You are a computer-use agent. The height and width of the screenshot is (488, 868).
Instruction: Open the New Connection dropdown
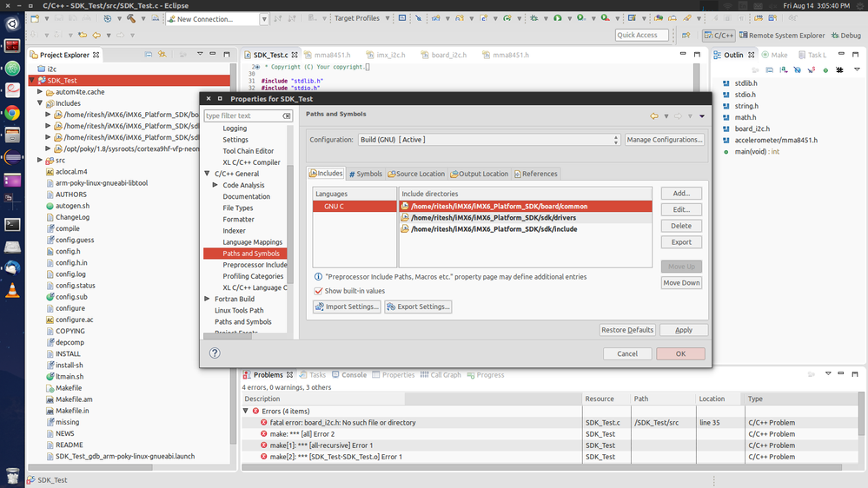tap(264, 19)
